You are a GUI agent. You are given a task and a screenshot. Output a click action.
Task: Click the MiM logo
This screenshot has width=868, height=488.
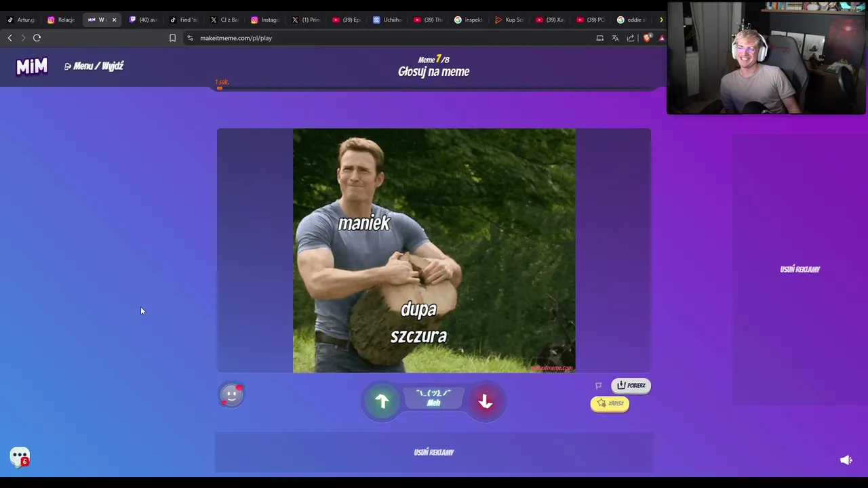(x=32, y=66)
